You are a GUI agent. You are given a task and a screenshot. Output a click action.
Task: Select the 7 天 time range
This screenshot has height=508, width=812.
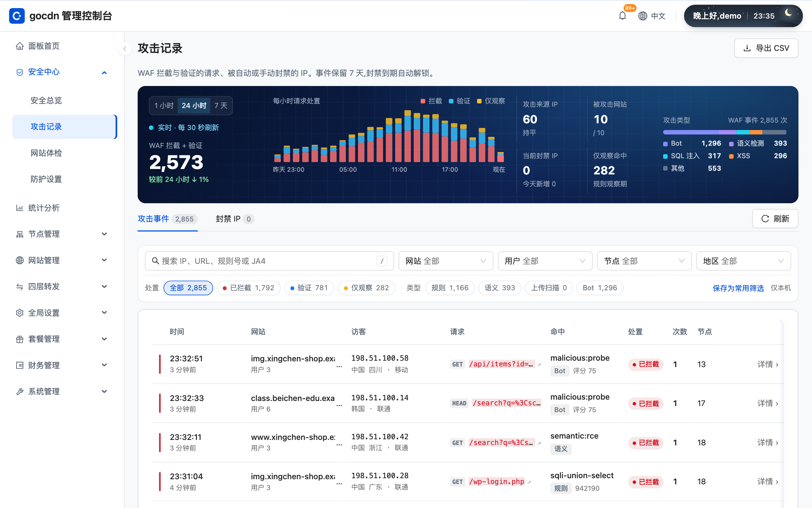(x=221, y=106)
